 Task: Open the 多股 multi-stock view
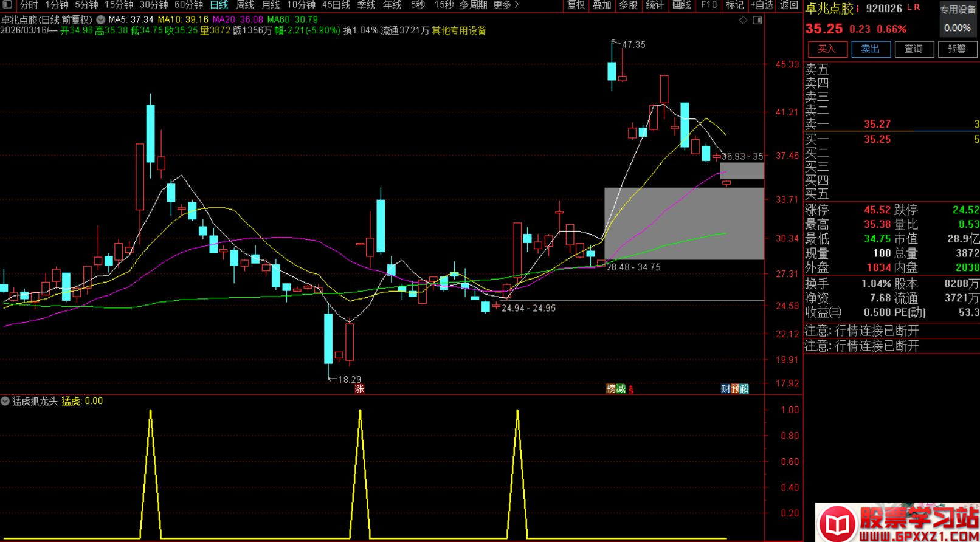click(x=628, y=5)
